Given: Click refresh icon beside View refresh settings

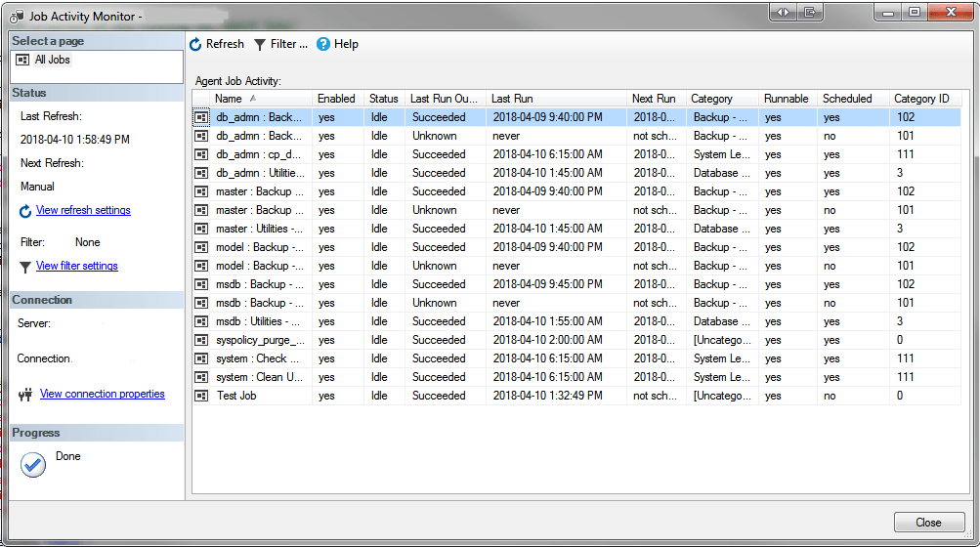Looking at the screenshot, I should point(25,211).
